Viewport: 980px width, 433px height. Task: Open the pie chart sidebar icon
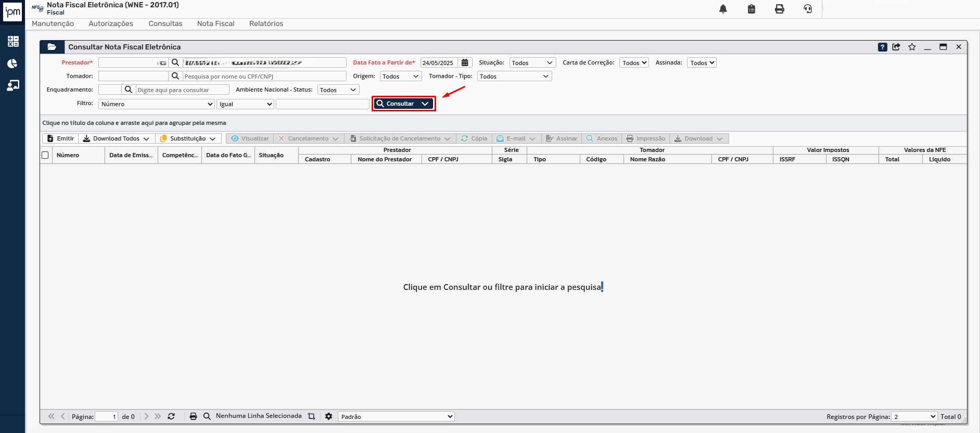click(12, 63)
